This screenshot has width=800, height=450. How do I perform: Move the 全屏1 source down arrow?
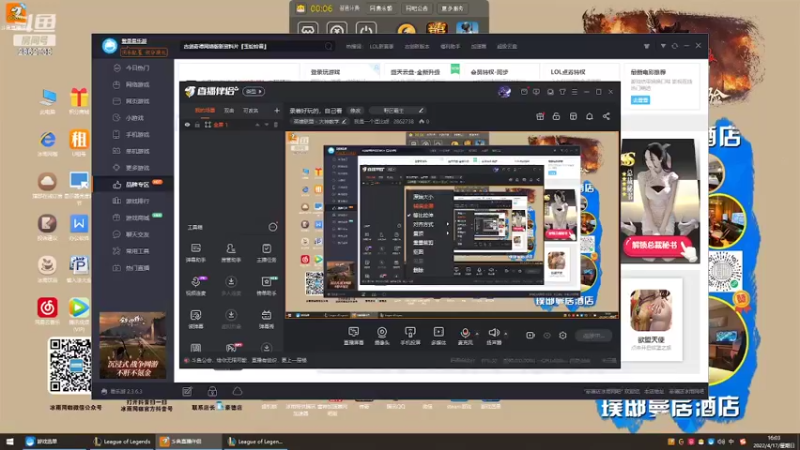point(266,124)
